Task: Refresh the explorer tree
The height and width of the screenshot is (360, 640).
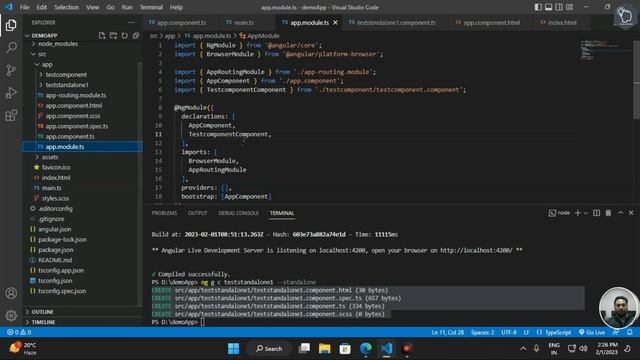Action: 124,36
